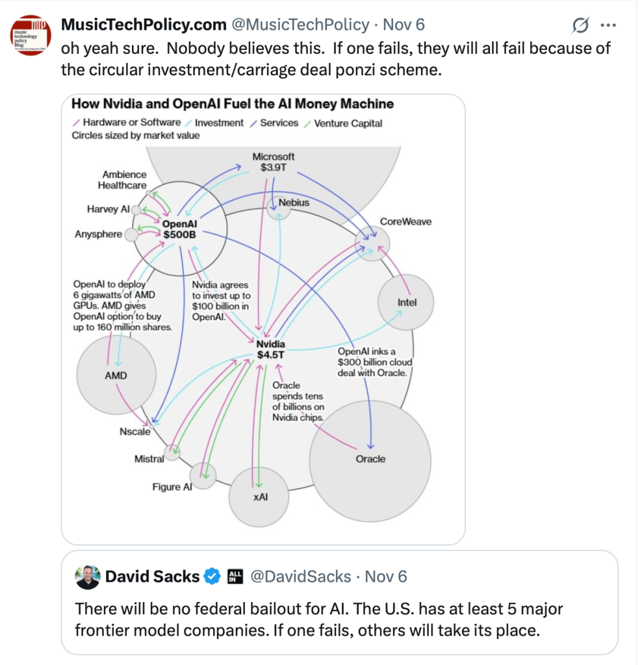Open the three-dot more options menu
This screenshot has height=665, width=644.
tap(608, 25)
